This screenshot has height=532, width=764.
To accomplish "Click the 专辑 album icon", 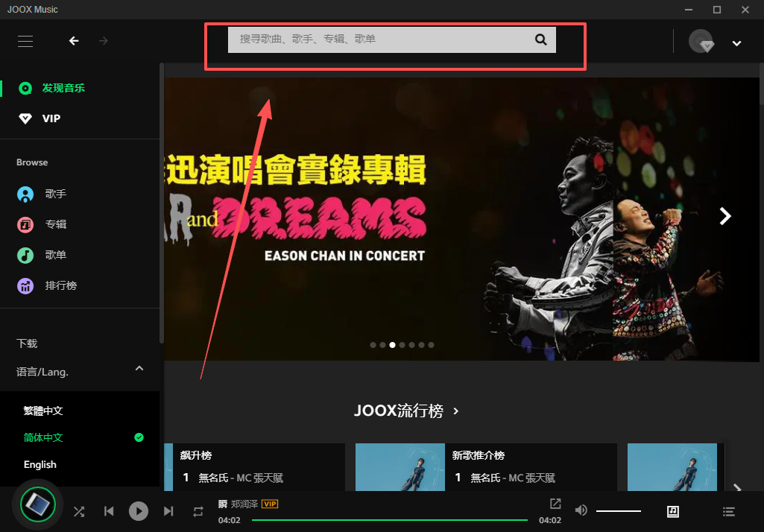I will point(25,224).
